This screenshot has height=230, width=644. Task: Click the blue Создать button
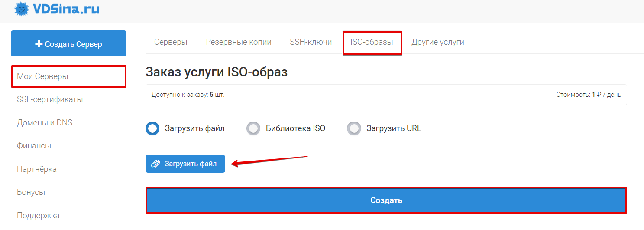pyautogui.click(x=386, y=200)
